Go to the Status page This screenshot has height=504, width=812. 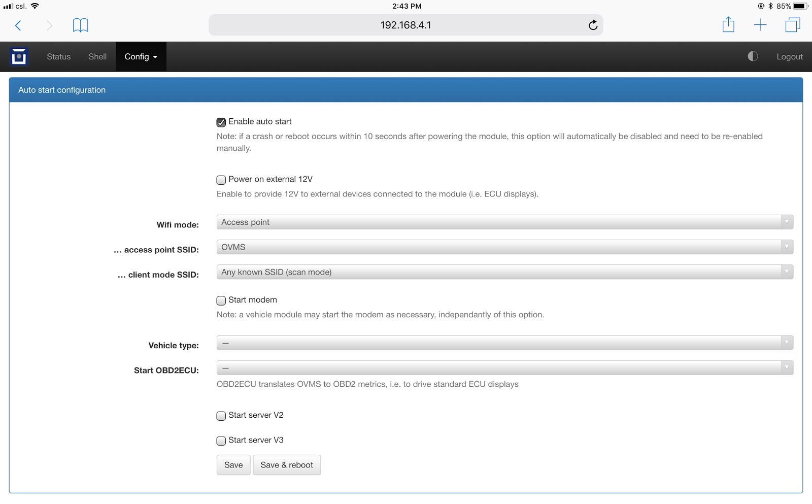coord(59,57)
